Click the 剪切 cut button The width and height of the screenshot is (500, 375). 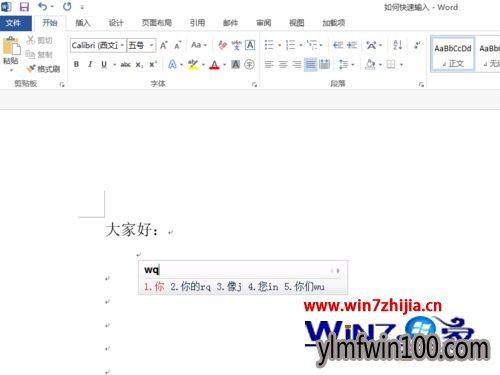(x=40, y=40)
